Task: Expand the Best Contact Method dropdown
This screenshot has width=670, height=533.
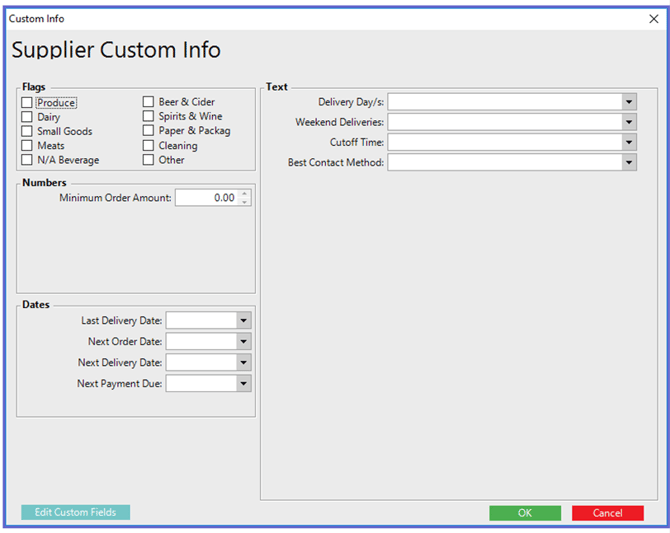Action: point(629,162)
